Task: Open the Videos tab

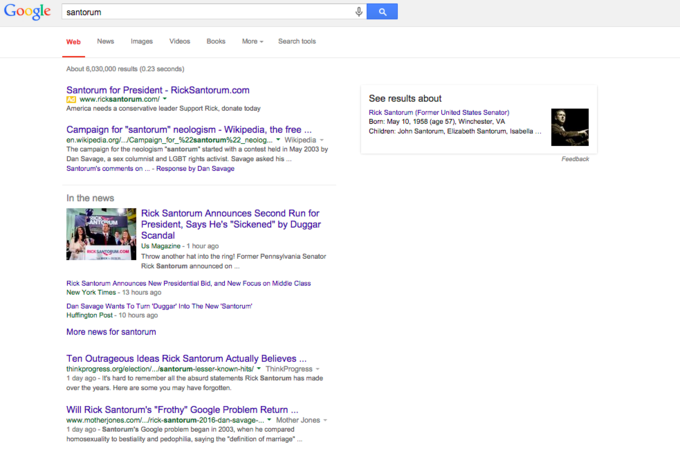Action: pyautogui.click(x=180, y=41)
